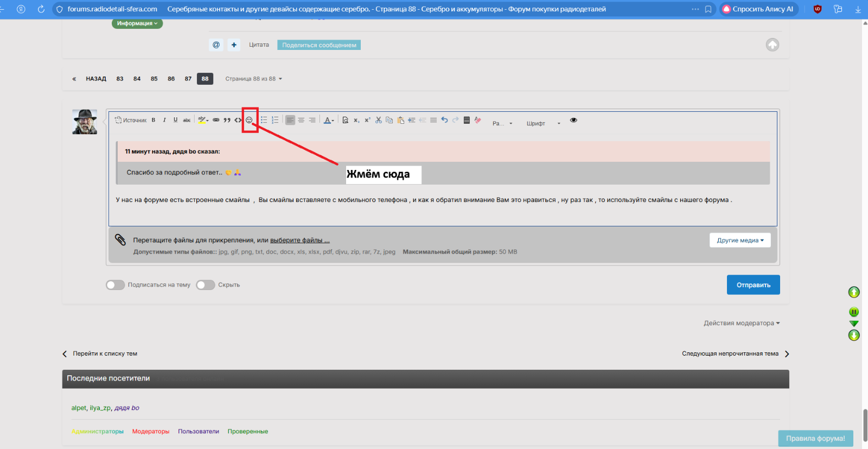Open the emoji smiley picker in editor
This screenshot has height=449, width=868.
click(249, 120)
